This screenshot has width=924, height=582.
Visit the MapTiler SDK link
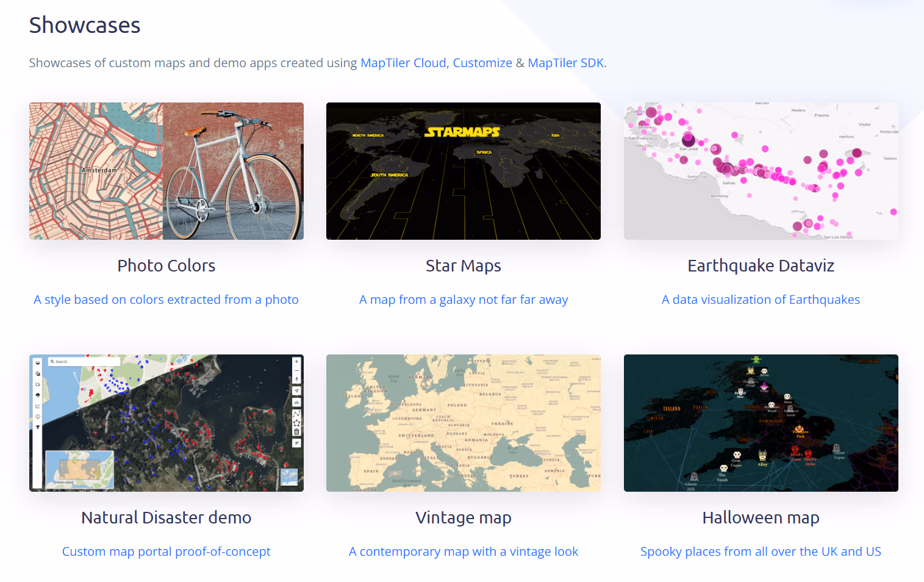point(565,63)
